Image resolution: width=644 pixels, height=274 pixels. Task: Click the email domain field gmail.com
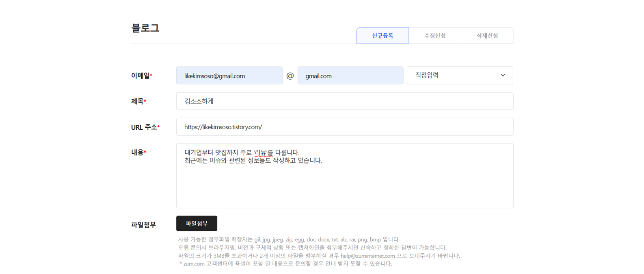coord(350,76)
